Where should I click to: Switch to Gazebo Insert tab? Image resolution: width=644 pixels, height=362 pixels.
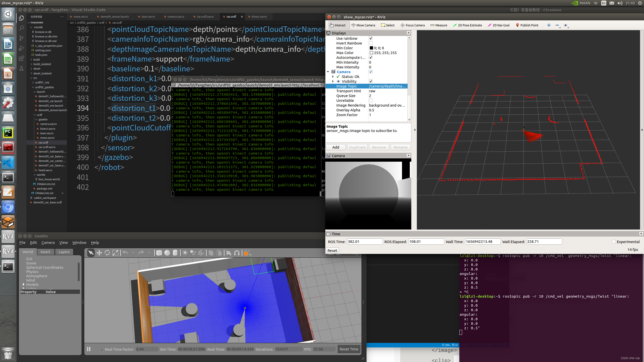pos(45,252)
